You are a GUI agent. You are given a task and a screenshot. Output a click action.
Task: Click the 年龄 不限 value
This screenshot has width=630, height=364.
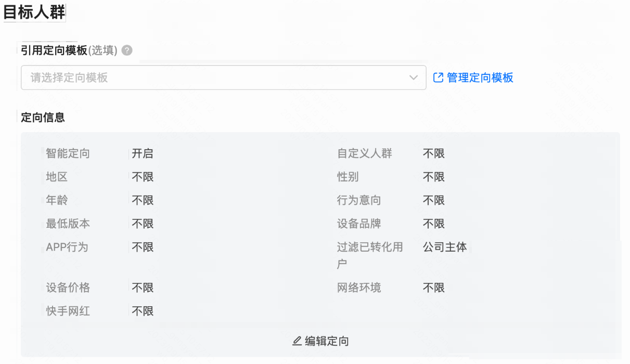(x=142, y=200)
